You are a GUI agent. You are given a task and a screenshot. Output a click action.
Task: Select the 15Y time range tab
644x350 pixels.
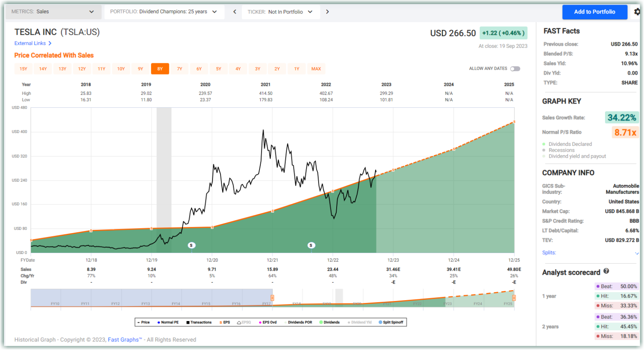(23, 69)
